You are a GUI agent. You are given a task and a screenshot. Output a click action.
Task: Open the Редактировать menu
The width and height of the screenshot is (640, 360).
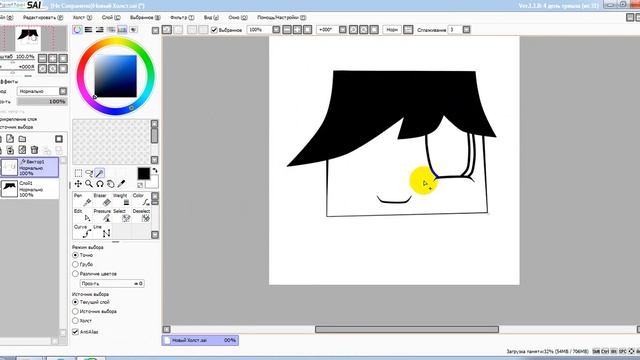[x=43, y=18]
